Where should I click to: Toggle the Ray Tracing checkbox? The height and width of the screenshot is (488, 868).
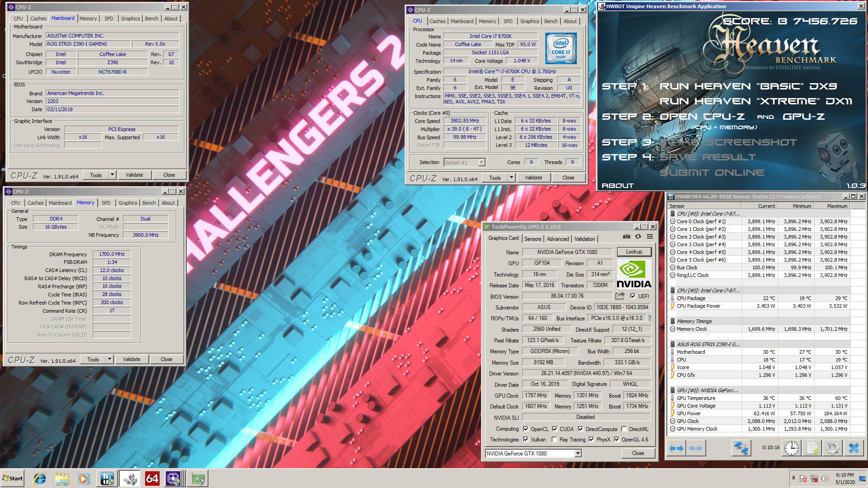pyautogui.click(x=554, y=439)
